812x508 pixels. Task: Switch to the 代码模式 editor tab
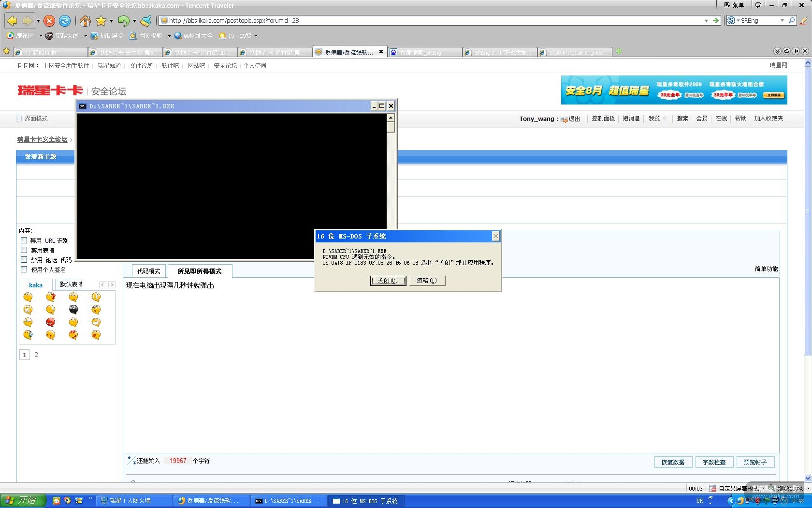[x=148, y=271]
